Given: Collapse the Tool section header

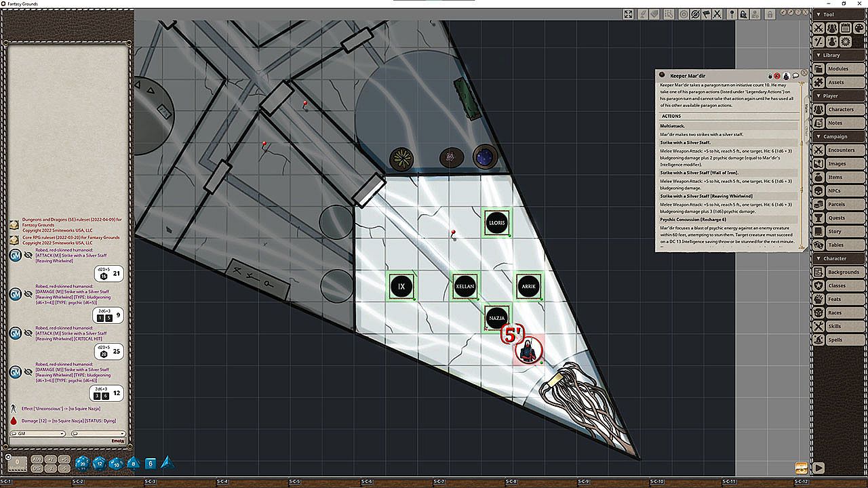Looking at the screenshot, I should click(x=839, y=14).
